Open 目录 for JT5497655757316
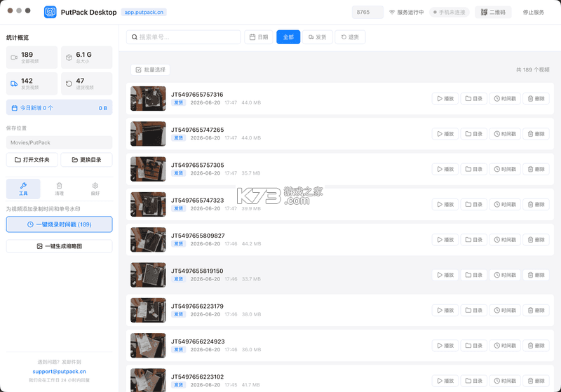 [x=474, y=98]
